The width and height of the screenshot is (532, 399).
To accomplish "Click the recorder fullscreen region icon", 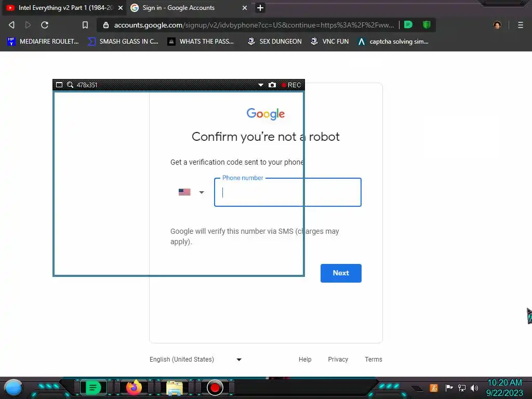I will (59, 85).
